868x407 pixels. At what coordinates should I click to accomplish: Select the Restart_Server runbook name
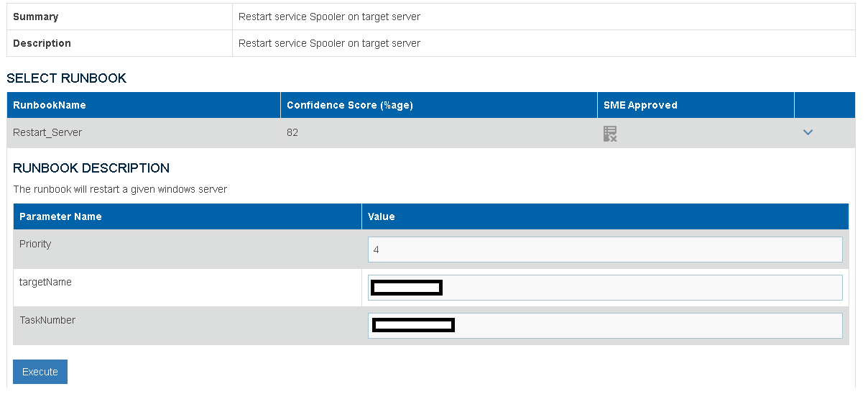[47, 132]
